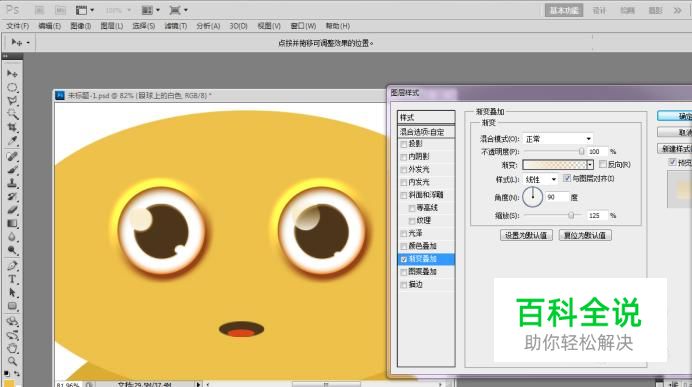This screenshot has height=387, width=692.
Task: Open the 编辑(E) menu
Action: click(49, 26)
